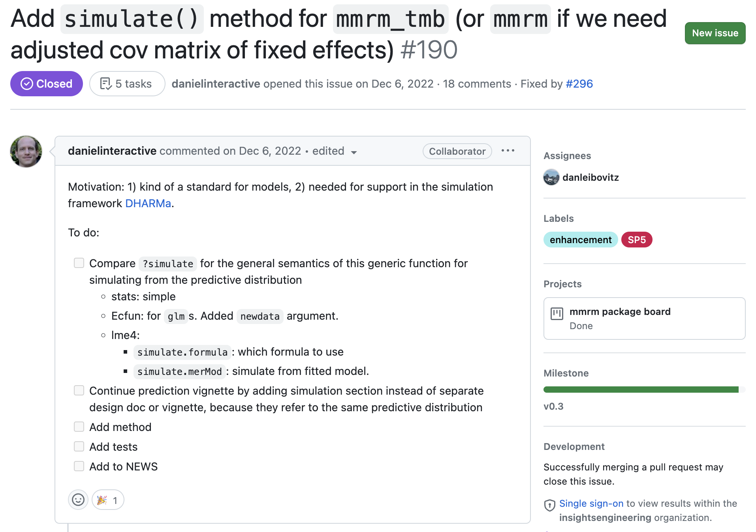Open the three-dots comment options menu

(x=508, y=151)
